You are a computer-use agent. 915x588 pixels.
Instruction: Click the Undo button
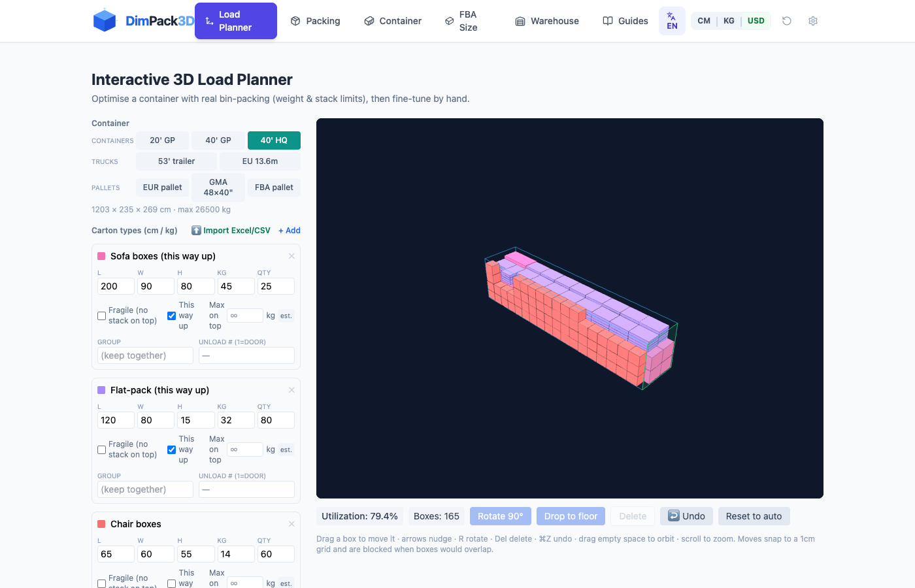686,516
